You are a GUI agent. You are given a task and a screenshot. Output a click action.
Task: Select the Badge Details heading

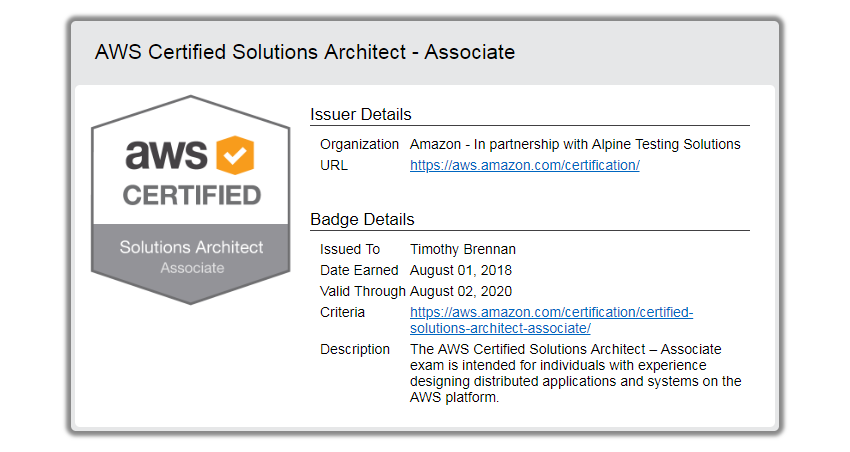pos(362,219)
